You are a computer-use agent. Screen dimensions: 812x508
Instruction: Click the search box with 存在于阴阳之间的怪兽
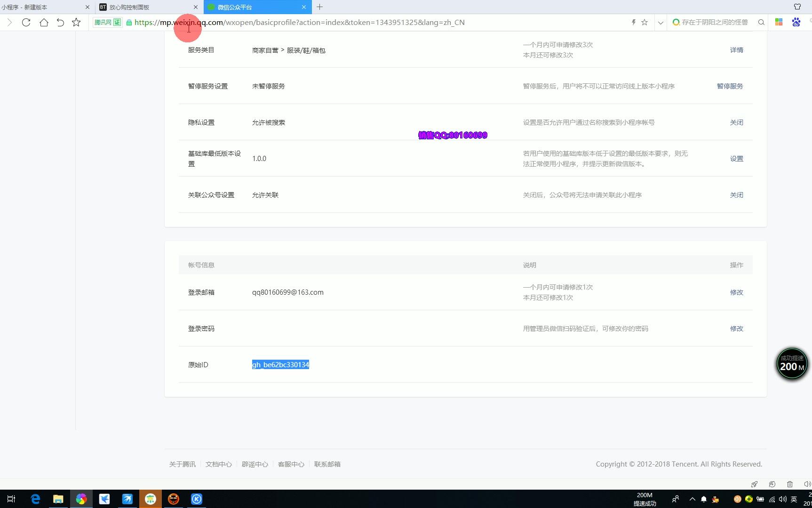pos(715,22)
